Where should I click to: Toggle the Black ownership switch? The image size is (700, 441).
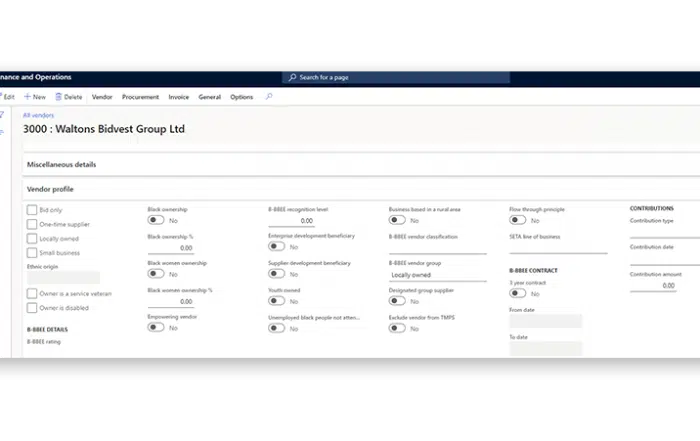pos(156,220)
